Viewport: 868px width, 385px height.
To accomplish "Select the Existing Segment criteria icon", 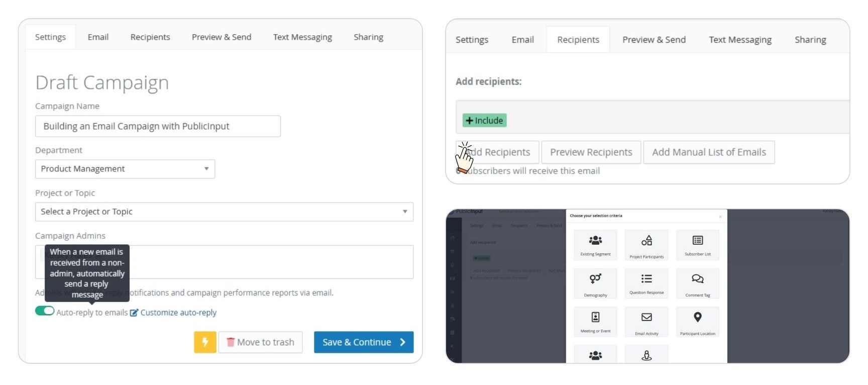I will (x=595, y=241).
